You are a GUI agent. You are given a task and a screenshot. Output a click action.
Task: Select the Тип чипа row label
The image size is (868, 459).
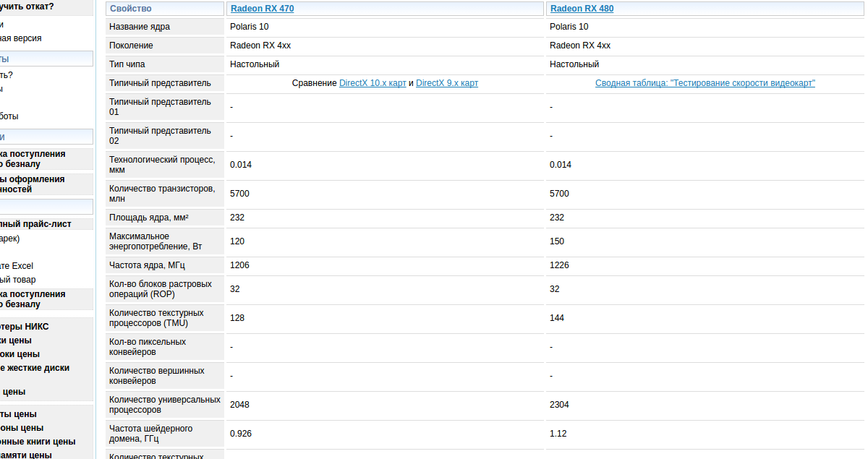[127, 64]
